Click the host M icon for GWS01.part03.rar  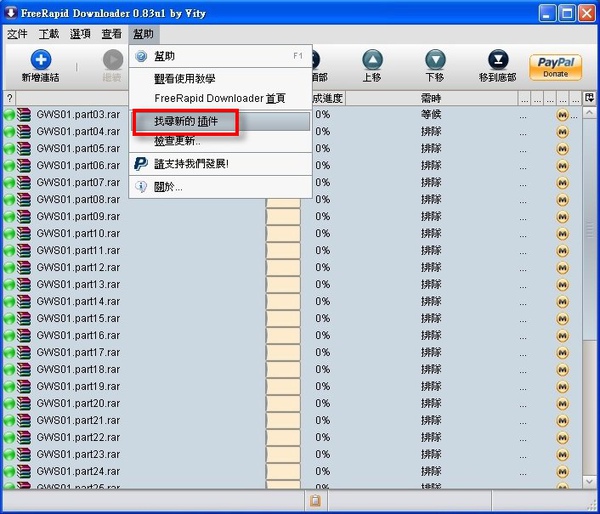pos(562,115)
